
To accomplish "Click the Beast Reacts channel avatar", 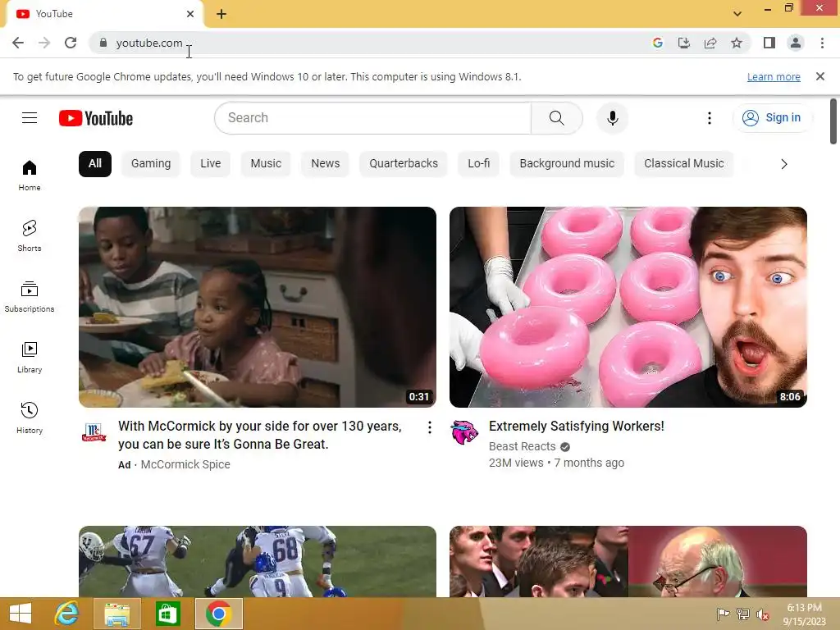I will click(464, 431).
